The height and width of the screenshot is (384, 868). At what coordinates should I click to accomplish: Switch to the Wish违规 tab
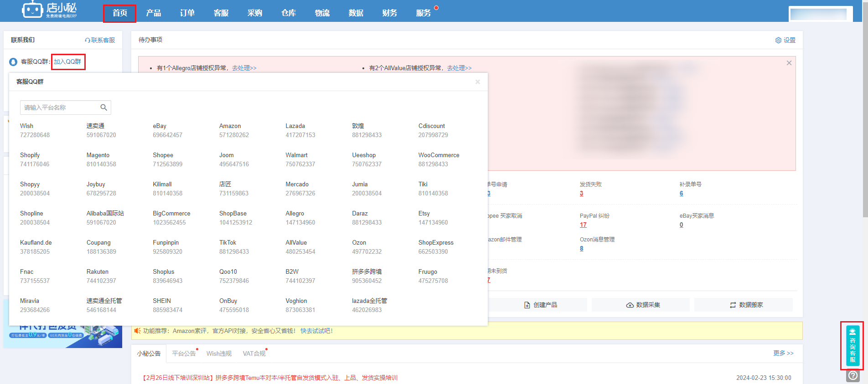[x=219, y=353]
